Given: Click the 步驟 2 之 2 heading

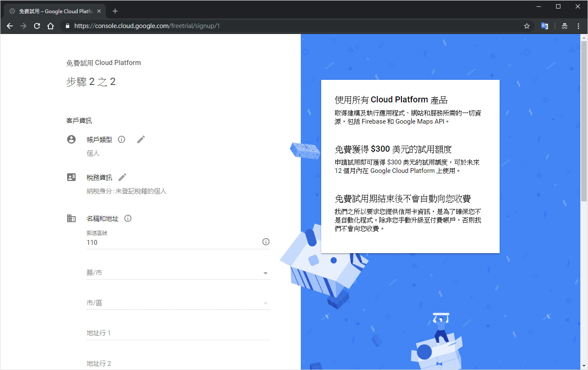Looking at the screenshot, I should pos(91,82).
